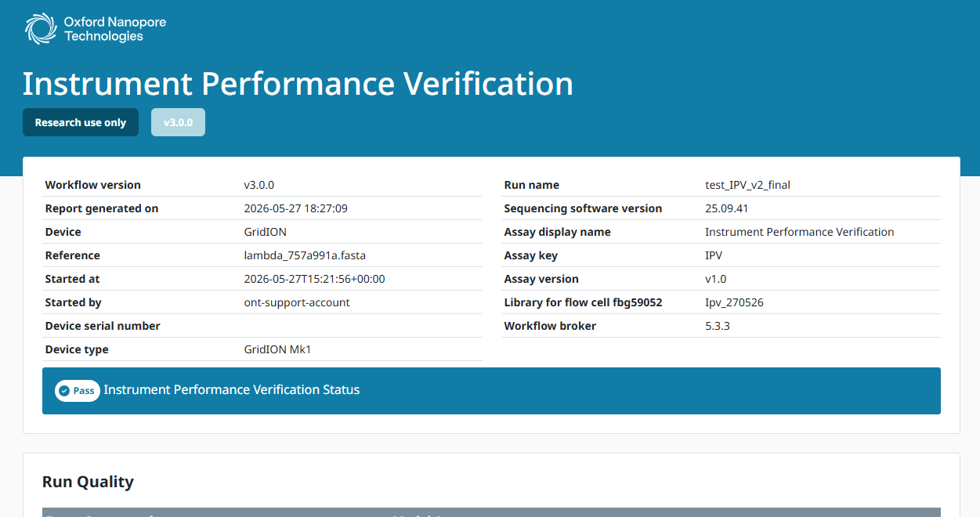Select the Workflow broker label

click(551, 326)
